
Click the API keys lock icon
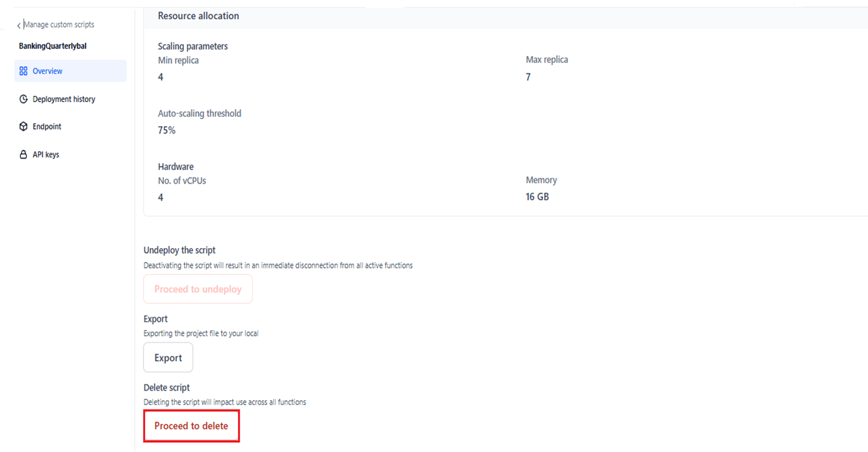coord(23,155)
